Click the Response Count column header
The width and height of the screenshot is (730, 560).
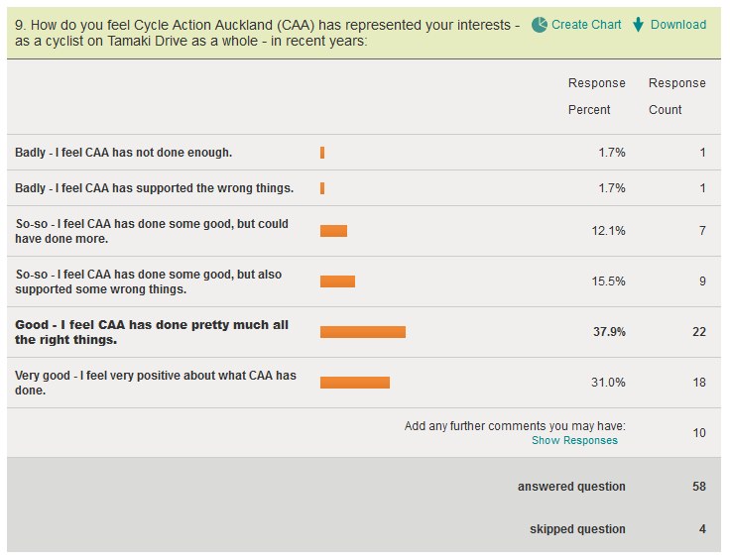[677, 96]
